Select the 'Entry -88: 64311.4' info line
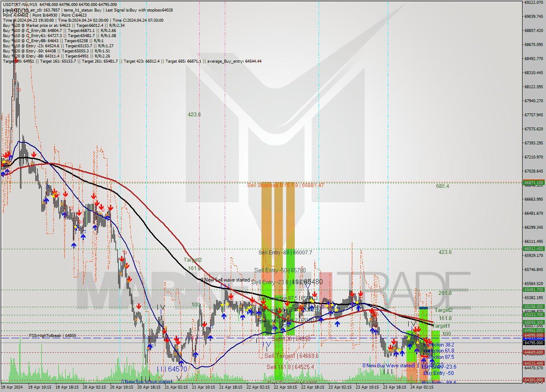The width and height of the screenshot is (546, 392). [x=57, y=56]
